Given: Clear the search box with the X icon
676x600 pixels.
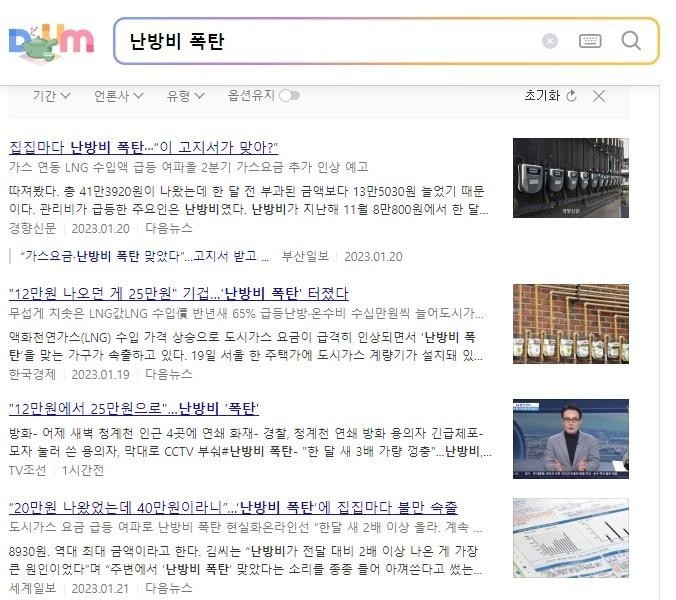Looking at the screenshot, I should pos(550,41).
